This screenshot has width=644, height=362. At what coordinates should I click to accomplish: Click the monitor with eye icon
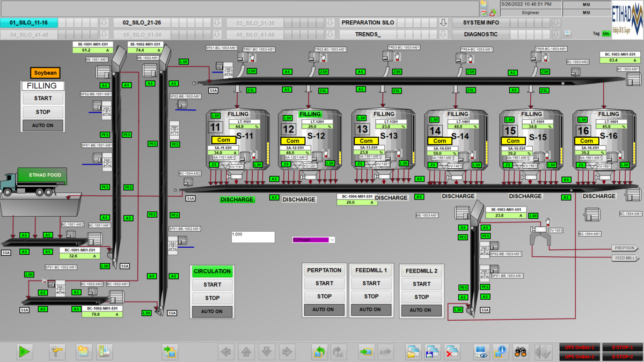[481, 352]
